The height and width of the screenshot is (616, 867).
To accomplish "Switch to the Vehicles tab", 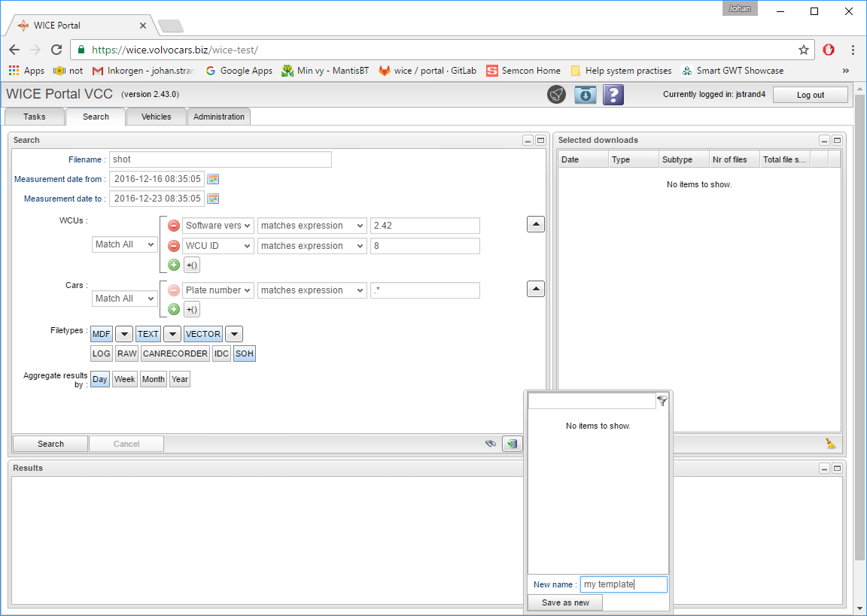I will [x=156, y=117].
